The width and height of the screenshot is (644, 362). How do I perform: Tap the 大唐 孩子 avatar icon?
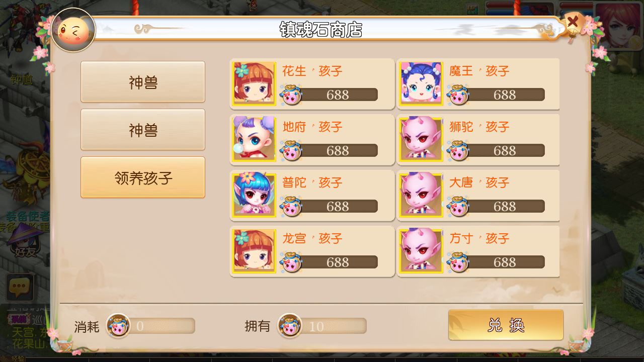tap(421, 195)
